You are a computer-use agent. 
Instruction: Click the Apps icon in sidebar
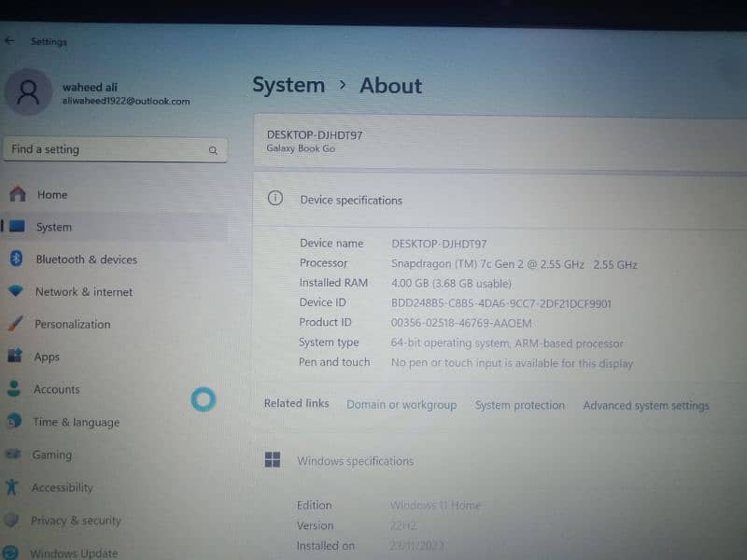[15, 356]
